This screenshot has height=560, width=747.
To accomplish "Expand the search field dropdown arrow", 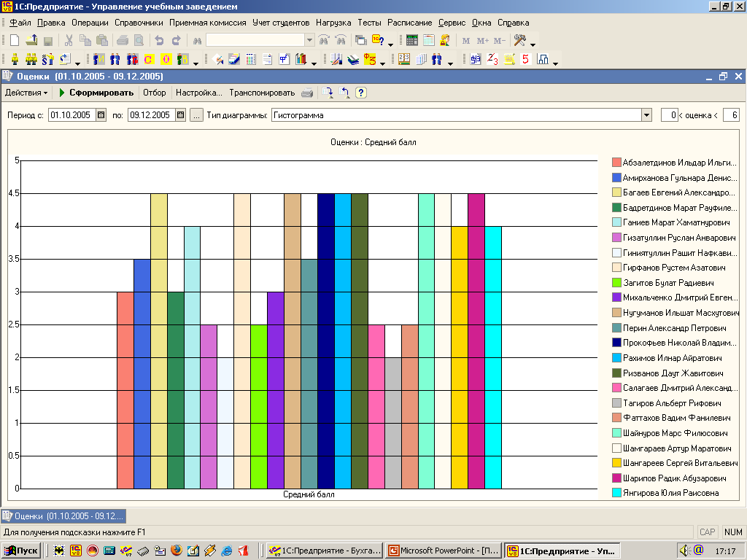I will tap(309, 41).
